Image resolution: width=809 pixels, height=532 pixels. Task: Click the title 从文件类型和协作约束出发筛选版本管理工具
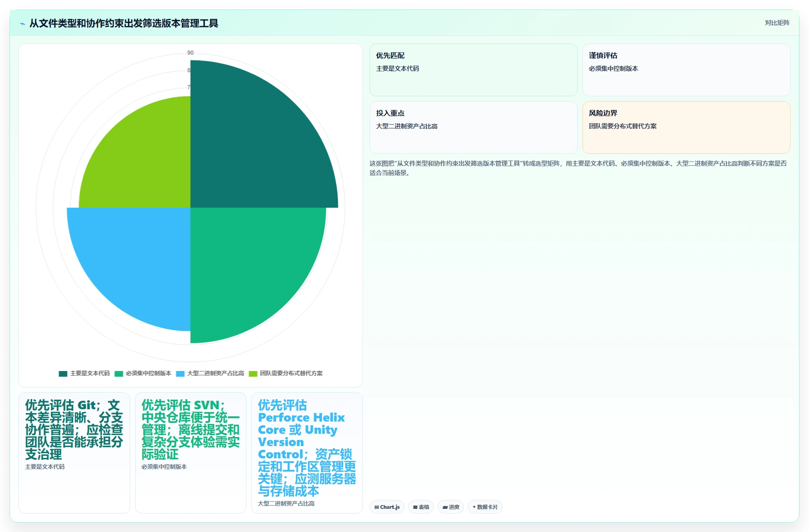coord(124,23)
